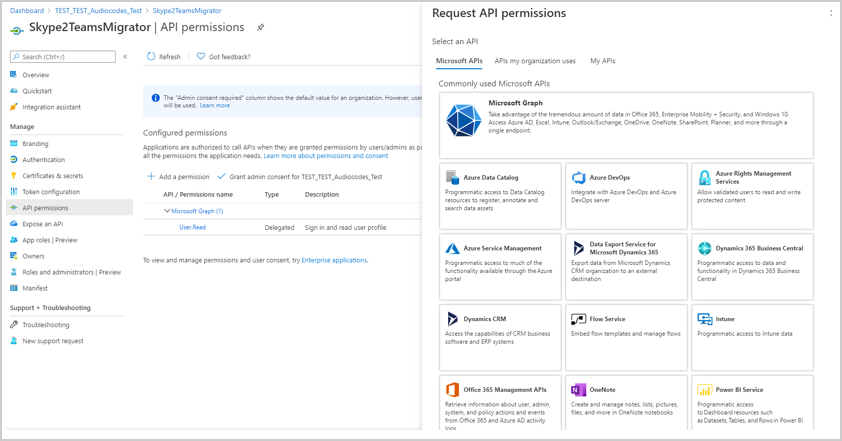Click the New support request icon
The height and width of the screenshot is (441, 842).
point(14,341)
